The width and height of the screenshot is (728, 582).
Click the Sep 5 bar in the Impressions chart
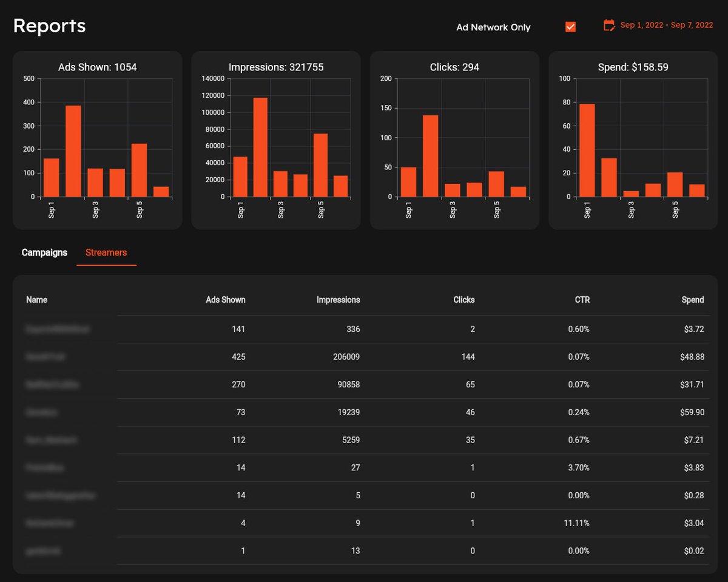click(x=320, y=165)
